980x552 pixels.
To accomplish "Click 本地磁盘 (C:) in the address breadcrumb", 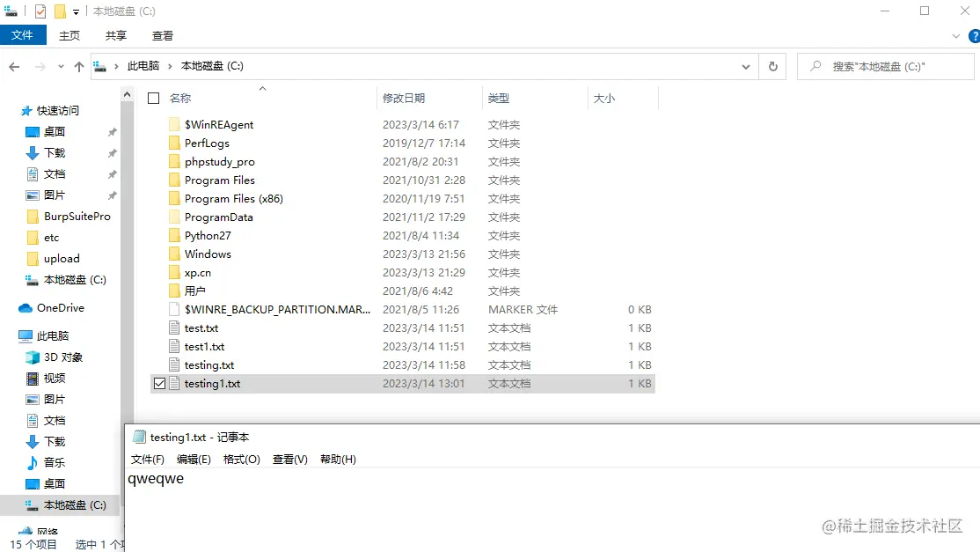I will pyautogui.click(x=212, y=66).
